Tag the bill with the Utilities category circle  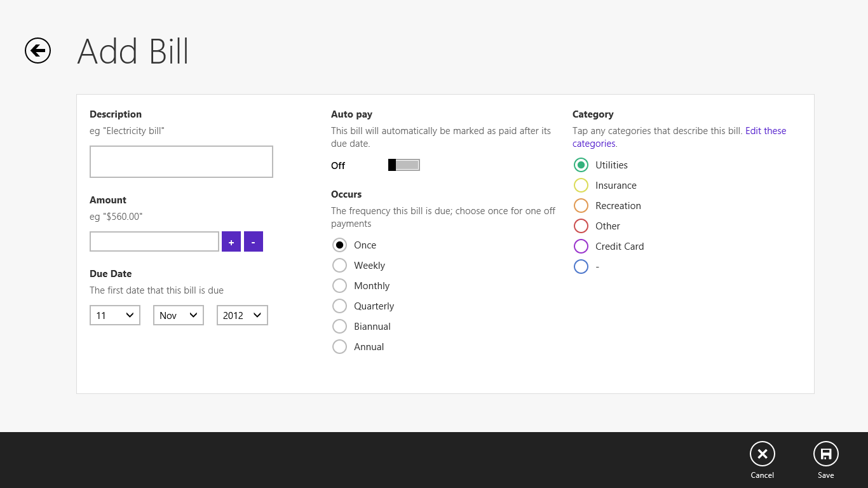click(581, 165)
